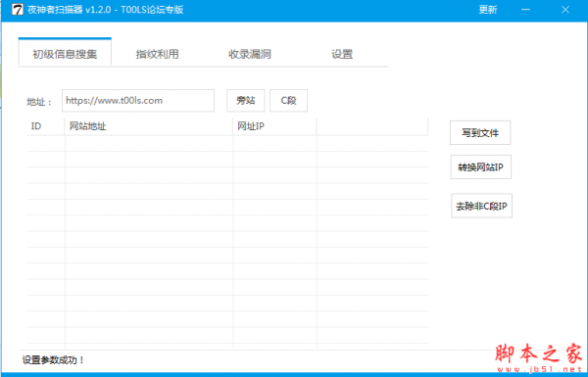588x377 pixels.
Task: Switch to the 初级信息搜集 tab
Action: click(65, 52)
